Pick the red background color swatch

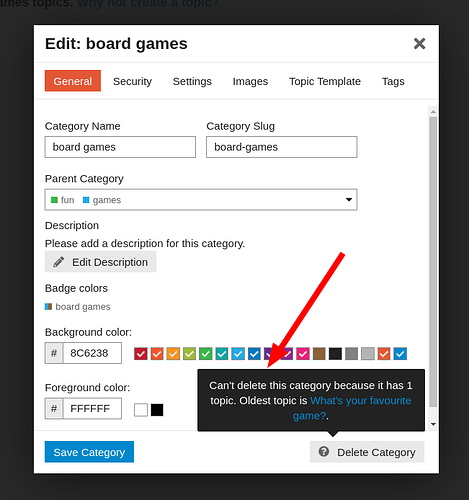tap(141, 354)
